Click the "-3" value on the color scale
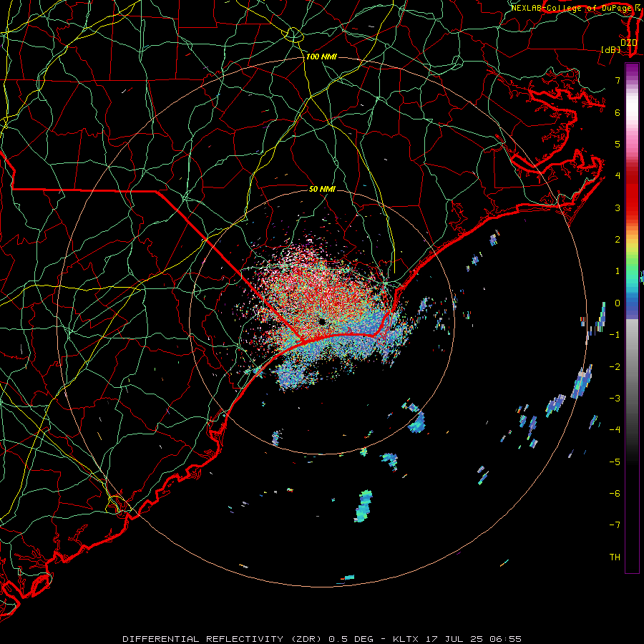Viewport: 644px width, 644px height. tap(615, 399)
